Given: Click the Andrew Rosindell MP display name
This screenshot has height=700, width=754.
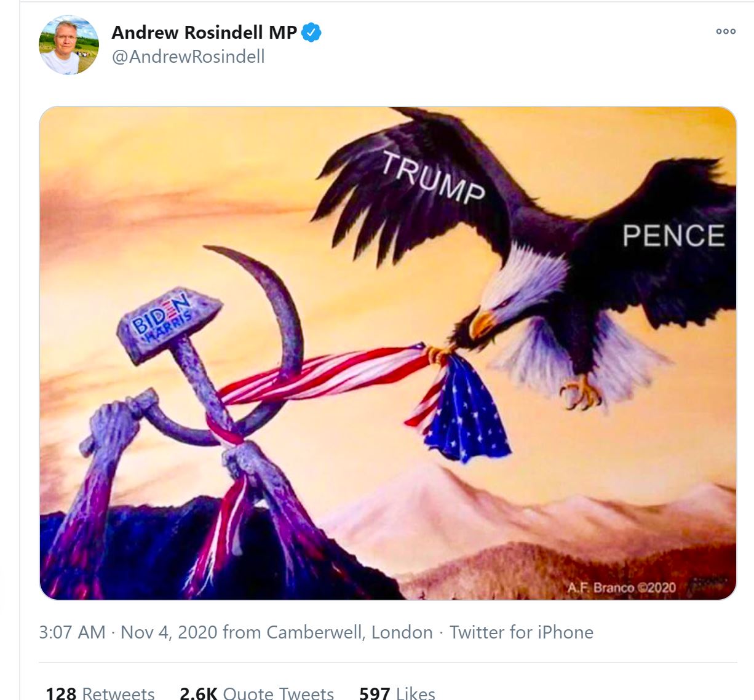Looking at the screenshot, I should coord(204,32).
